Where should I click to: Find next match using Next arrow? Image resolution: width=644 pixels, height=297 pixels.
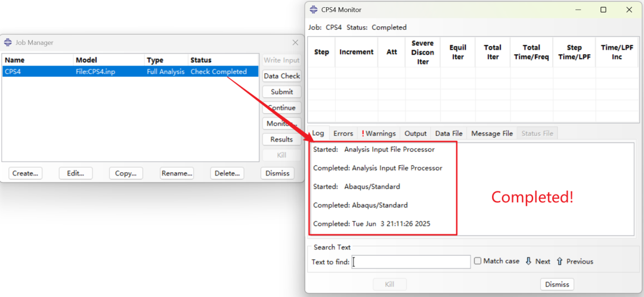pos(538,261)
